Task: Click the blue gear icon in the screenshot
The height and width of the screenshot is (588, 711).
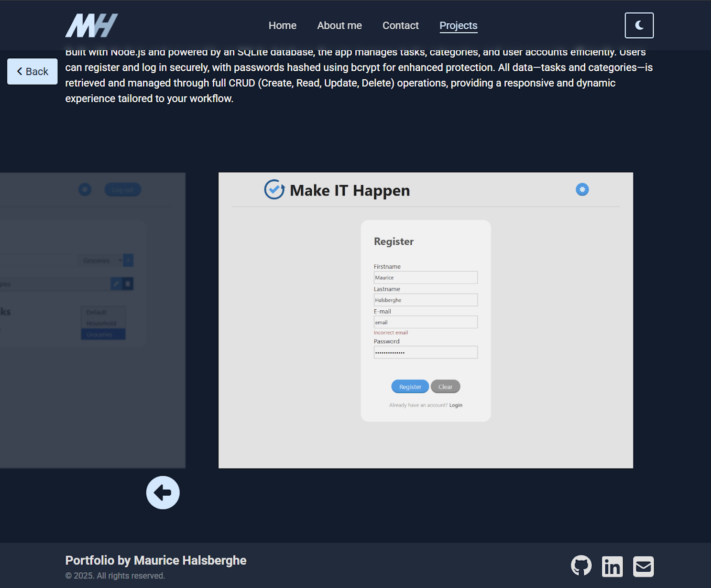Action: (582, 190)
